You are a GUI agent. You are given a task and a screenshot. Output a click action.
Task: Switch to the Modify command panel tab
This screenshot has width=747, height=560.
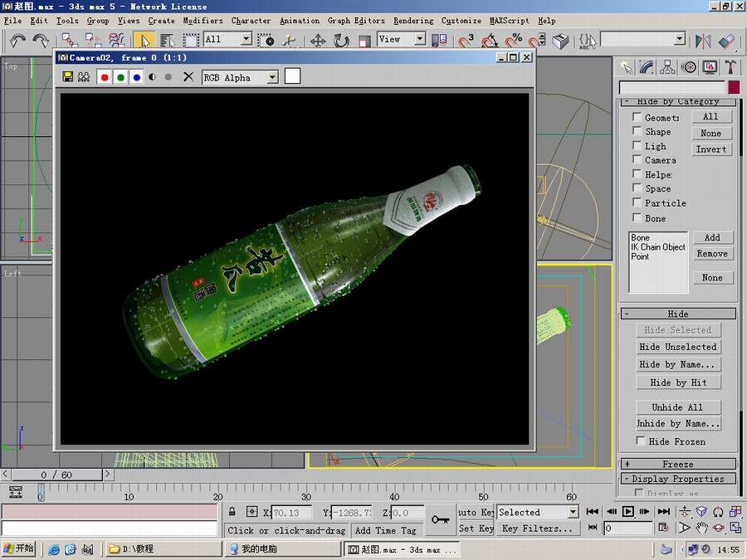click(647, 67)
